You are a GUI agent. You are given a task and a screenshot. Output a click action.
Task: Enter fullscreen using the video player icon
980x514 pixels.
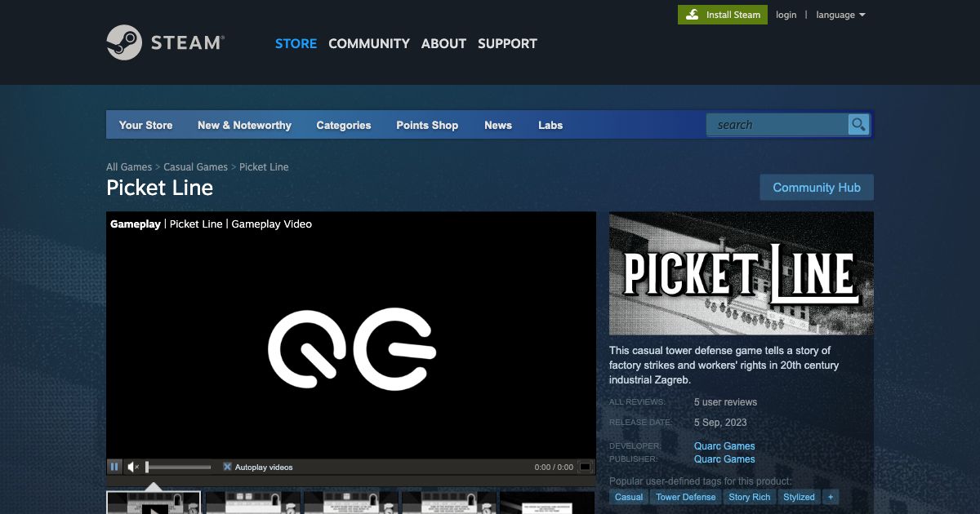tap(585, 467)
